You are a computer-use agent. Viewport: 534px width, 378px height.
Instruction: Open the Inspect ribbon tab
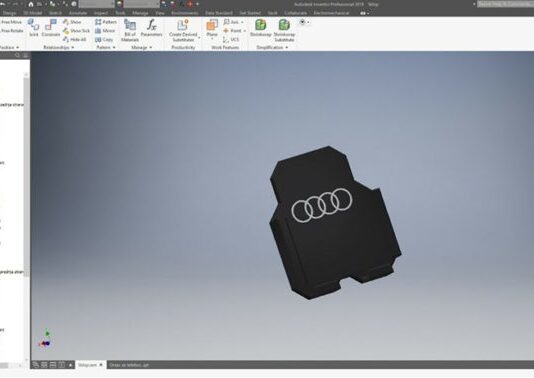101,13
